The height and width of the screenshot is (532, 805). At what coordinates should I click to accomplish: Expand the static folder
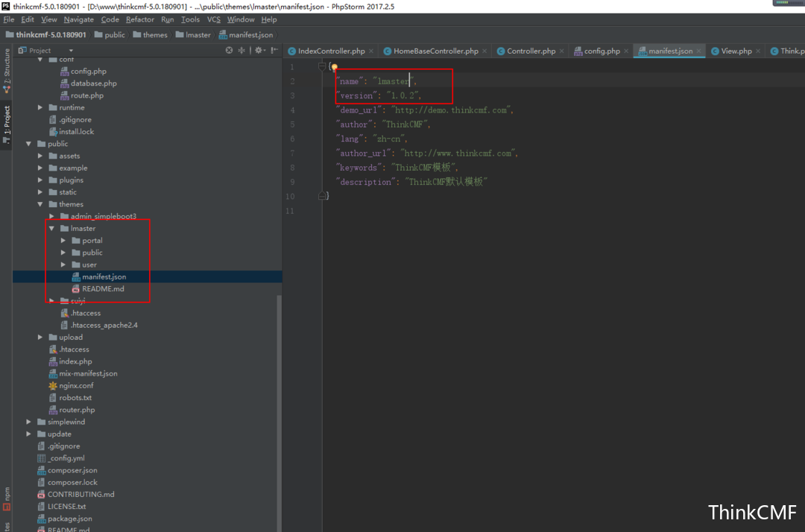pyautogui.click(x=40, y=192)
